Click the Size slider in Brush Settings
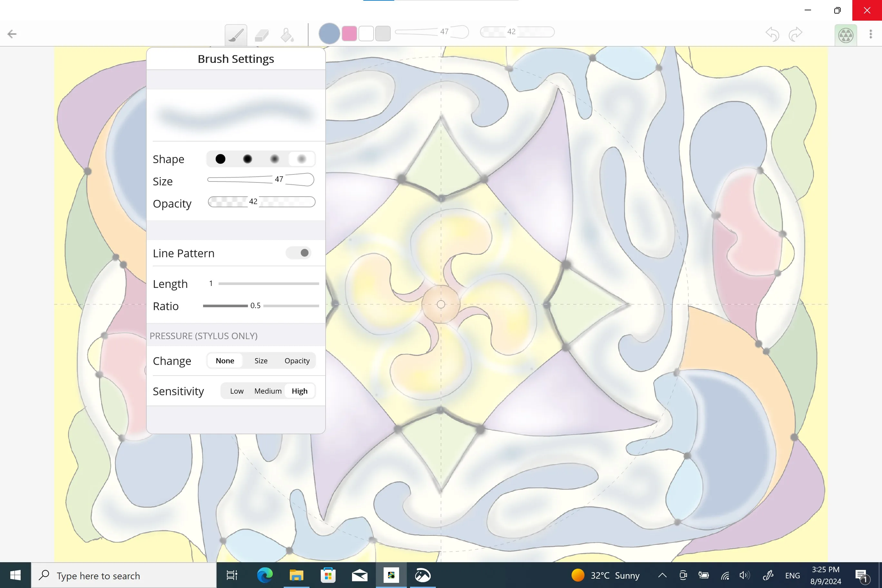Viewport: 882px width, 588px height. pos(260,180)
